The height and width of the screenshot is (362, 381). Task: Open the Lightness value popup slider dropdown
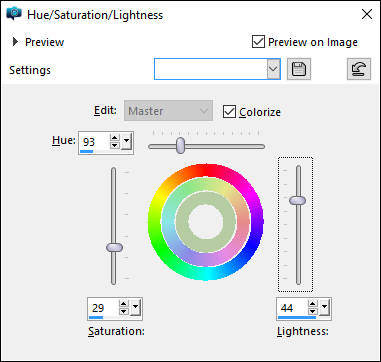(x=324, y=307)
